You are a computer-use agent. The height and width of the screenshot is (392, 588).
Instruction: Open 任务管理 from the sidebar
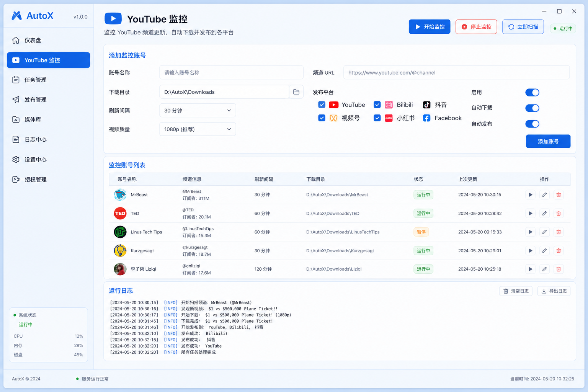click(x=49, y=80)
